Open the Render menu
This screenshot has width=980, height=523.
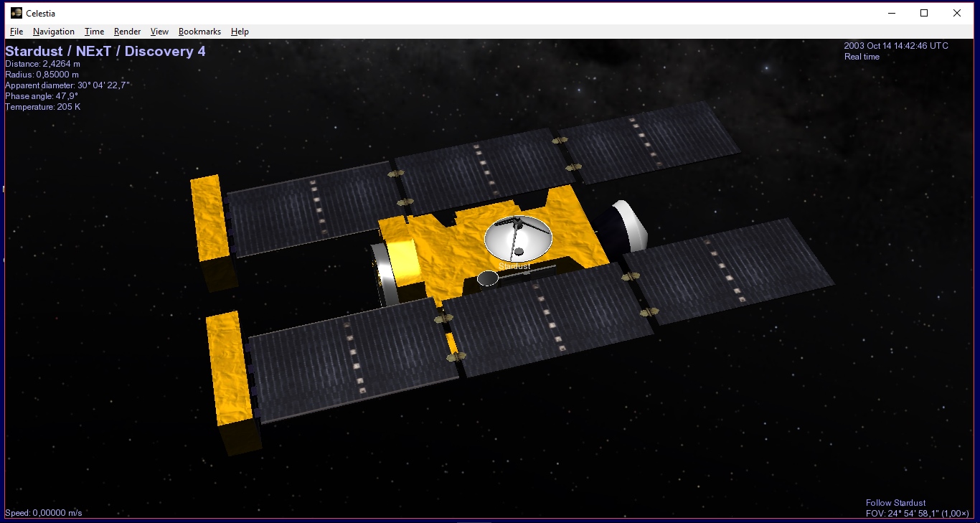127,32
